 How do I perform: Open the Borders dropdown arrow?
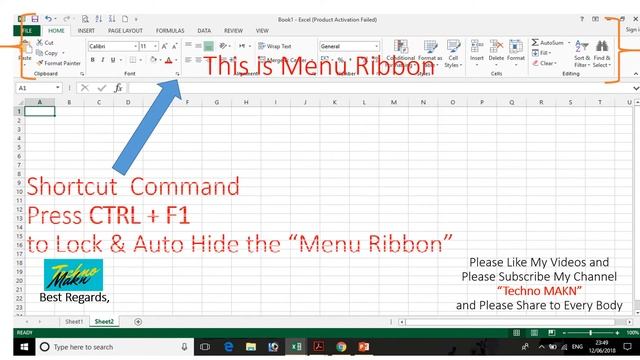(x=140, y=60)
